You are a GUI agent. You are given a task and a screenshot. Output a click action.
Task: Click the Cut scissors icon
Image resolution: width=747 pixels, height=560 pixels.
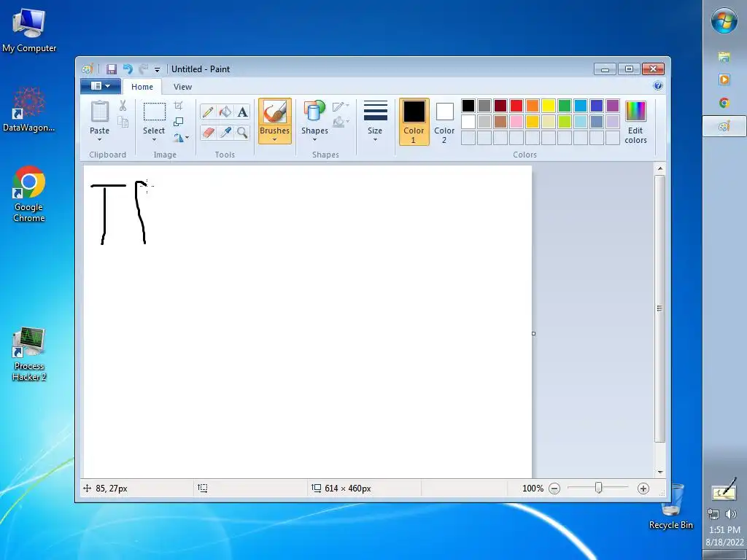point(123,106)
